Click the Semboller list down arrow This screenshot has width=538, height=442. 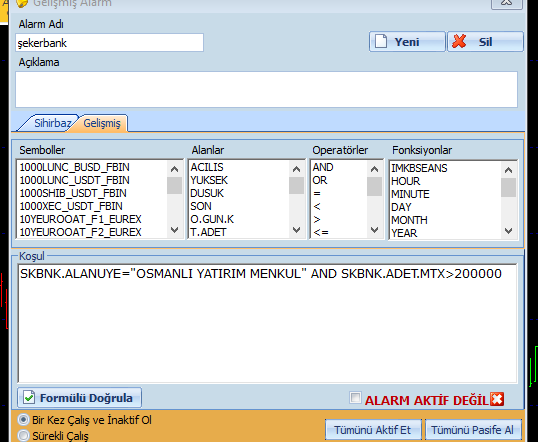coord(174,230)
